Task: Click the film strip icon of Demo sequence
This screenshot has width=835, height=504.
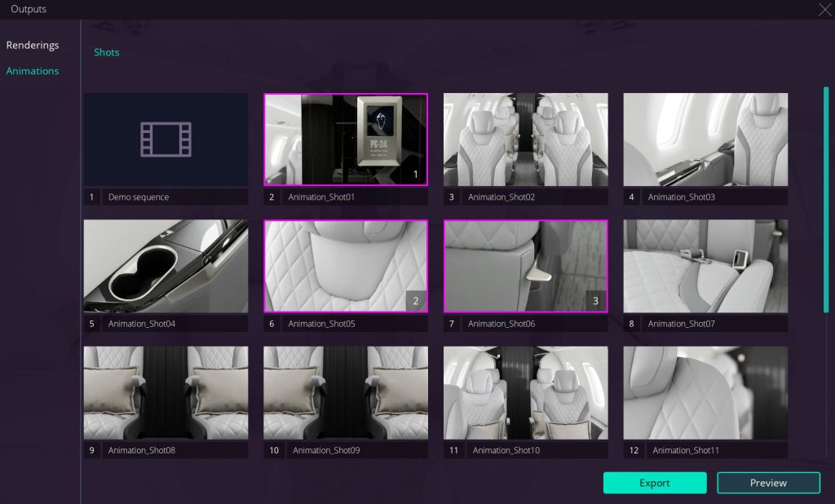Action: [166, 139]
